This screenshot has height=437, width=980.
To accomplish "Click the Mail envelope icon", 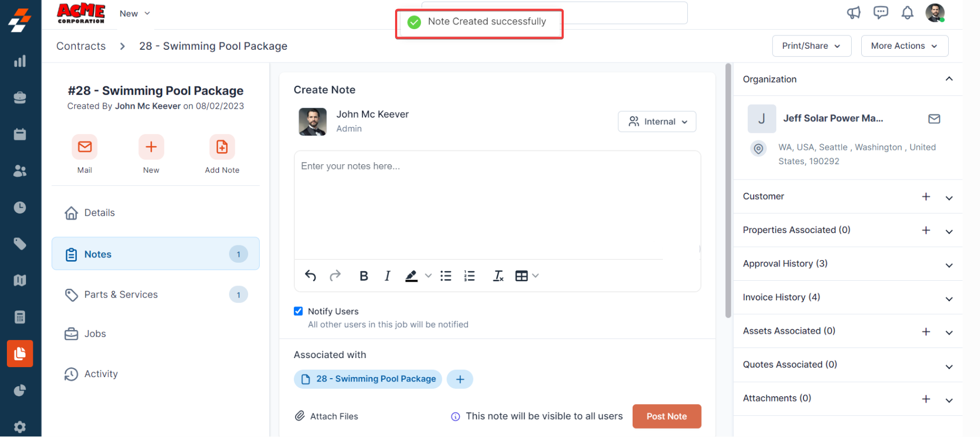I will click(85, 147).
